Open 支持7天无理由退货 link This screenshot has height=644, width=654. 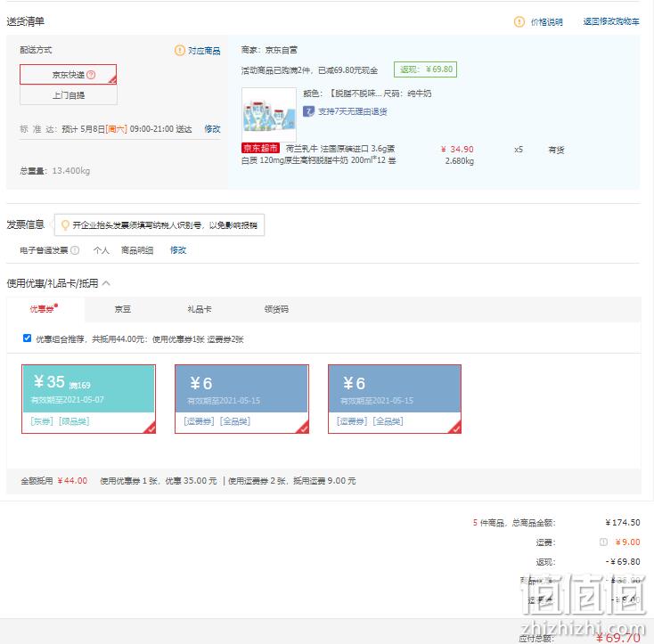tap(353, 111)
